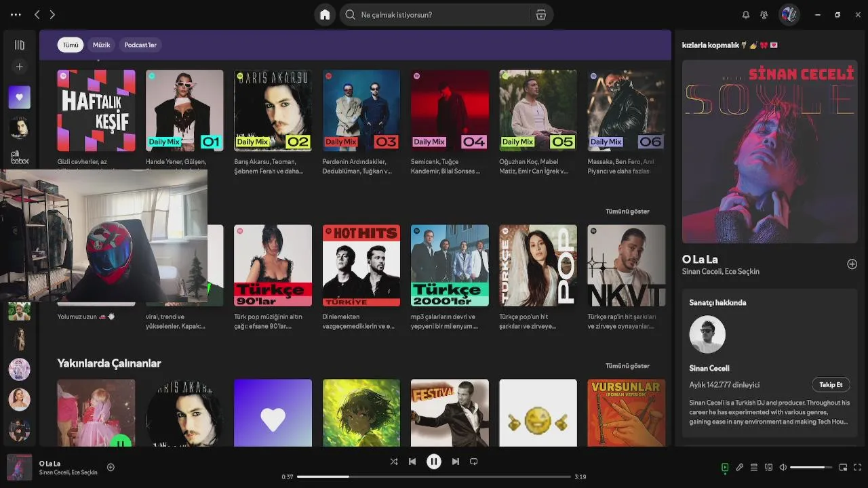Click the search magnifier icon

point(351,15)
